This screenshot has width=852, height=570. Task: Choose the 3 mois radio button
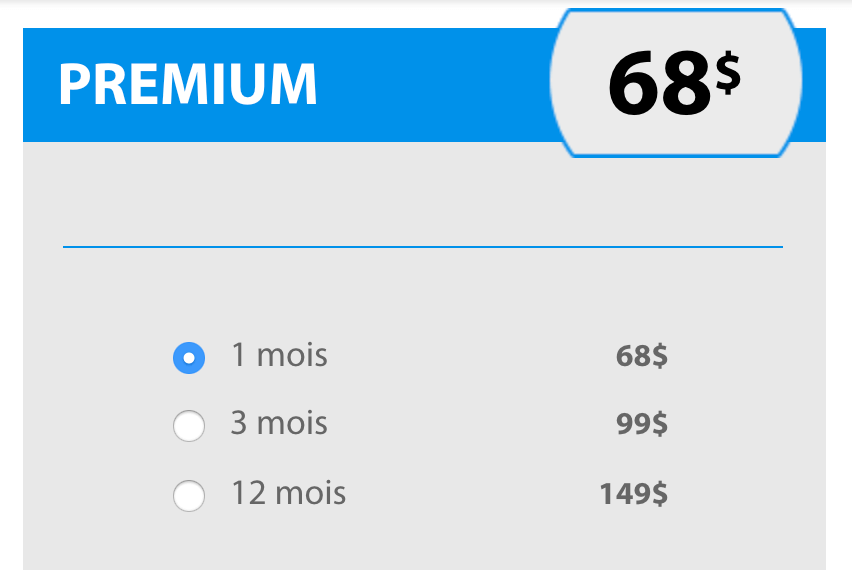189,426
